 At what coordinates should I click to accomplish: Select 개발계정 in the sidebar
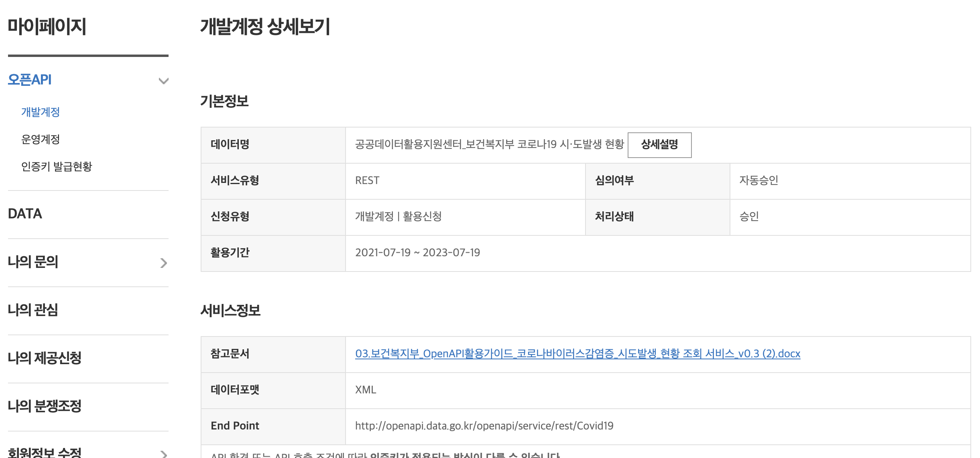point(41,112)
